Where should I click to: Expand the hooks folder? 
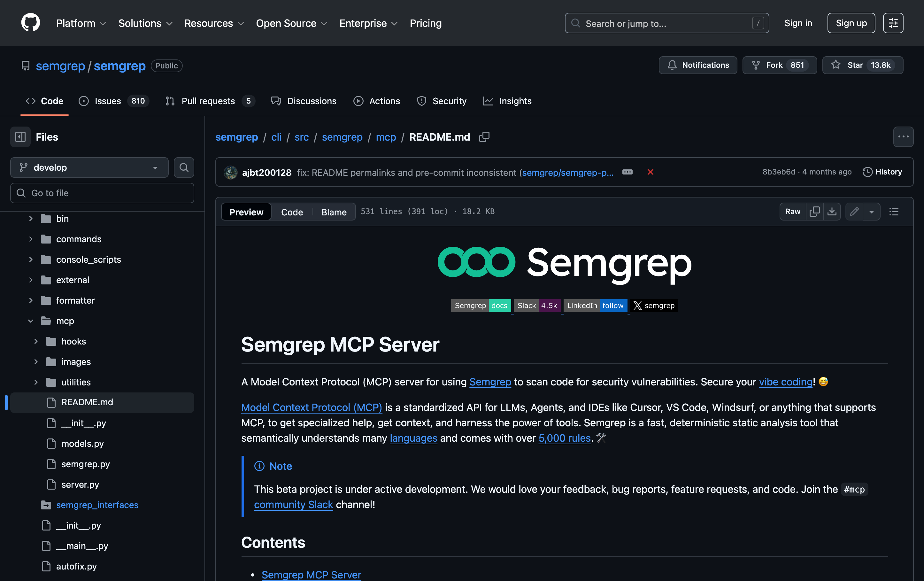click(x=36, y=341)
